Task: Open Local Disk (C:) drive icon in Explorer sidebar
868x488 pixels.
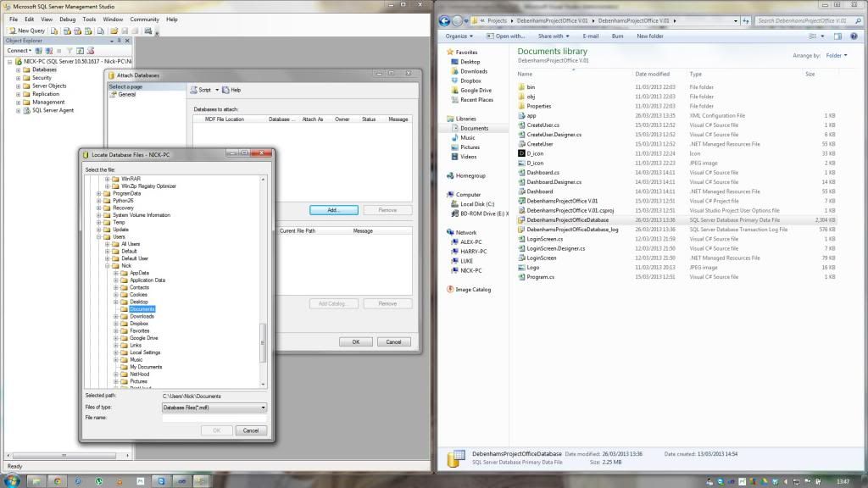Action: pos(454,204)
